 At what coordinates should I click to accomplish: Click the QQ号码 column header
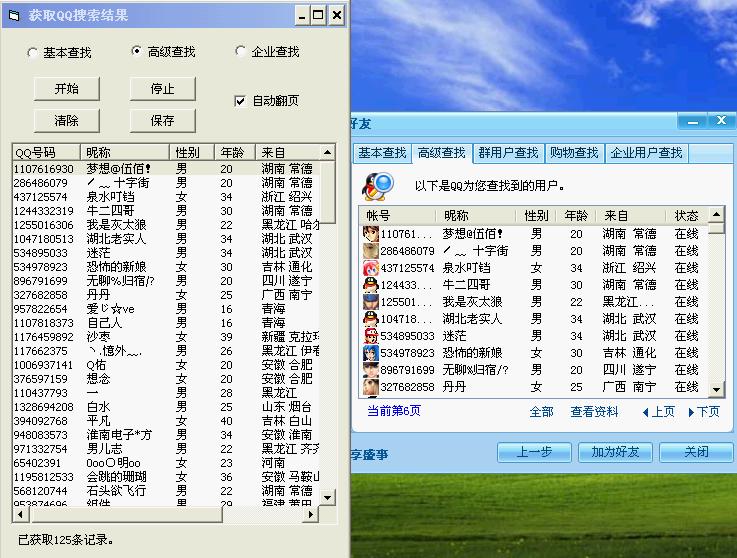pyautogui.click(x=47, y=152)
